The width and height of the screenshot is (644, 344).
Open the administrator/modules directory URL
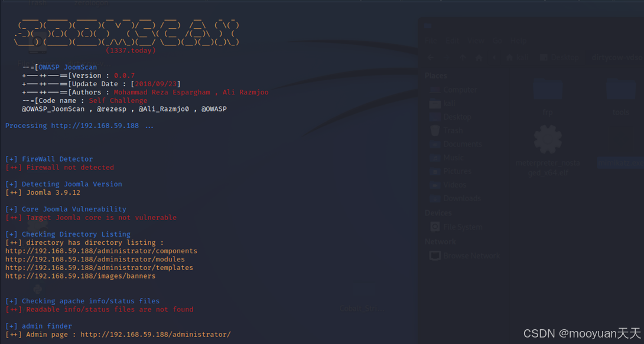95,259
